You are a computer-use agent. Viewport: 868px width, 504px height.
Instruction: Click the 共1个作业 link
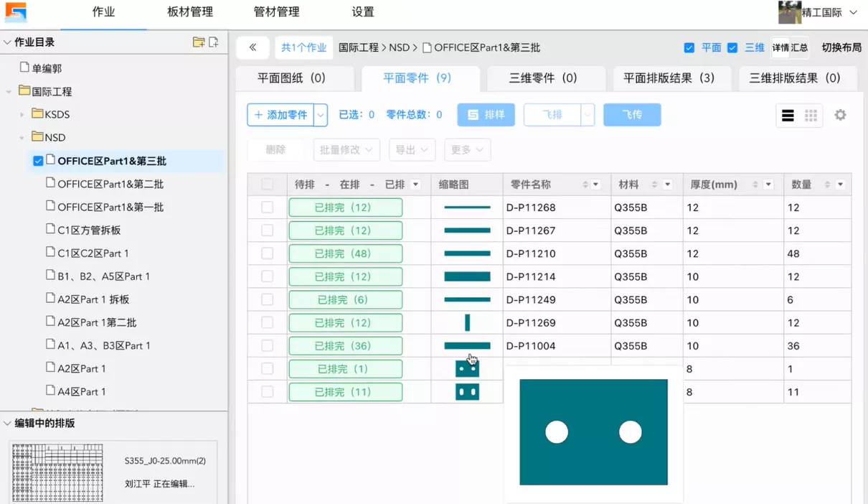click(x=303, y=47)
